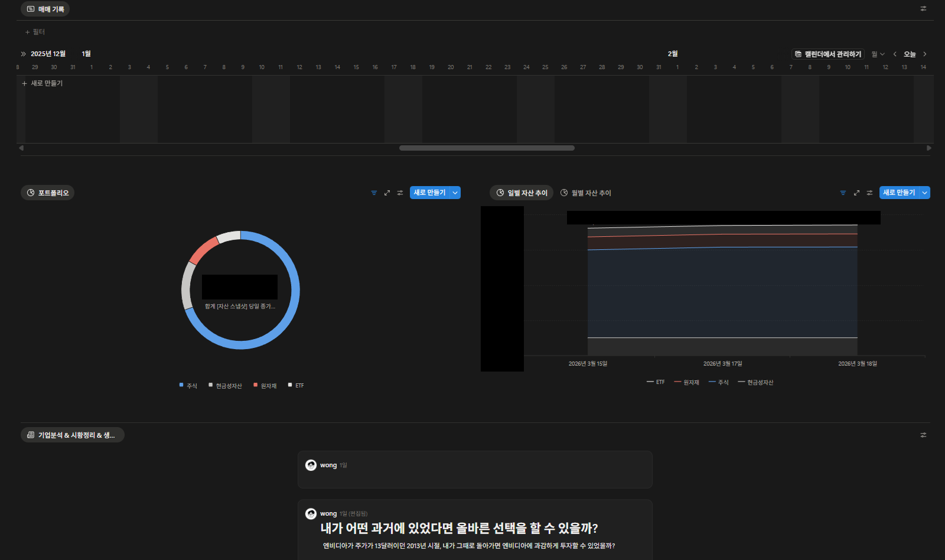The height and width of the screenshot is (560, 945).
Task: Expand 일별 자산 추이 chart to full page
Action: [x=856, y=193]
